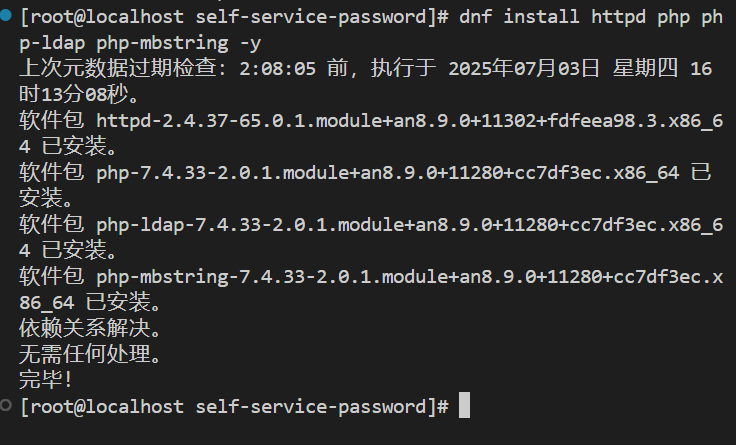Place cursor at the terminal block cursor
The width and height of the screenshot is (736, 445).
point(464,405)
